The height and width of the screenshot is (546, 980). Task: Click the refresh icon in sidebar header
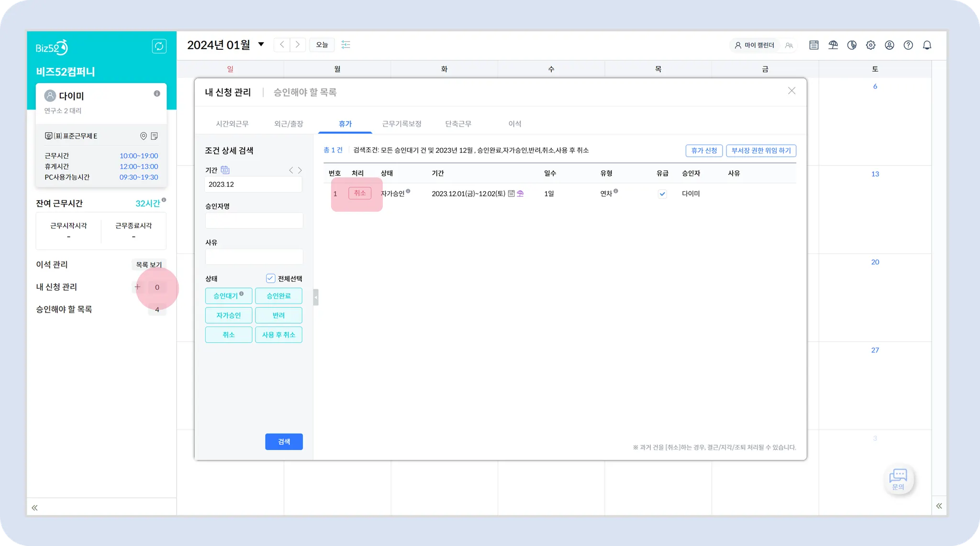coord(159,46)
